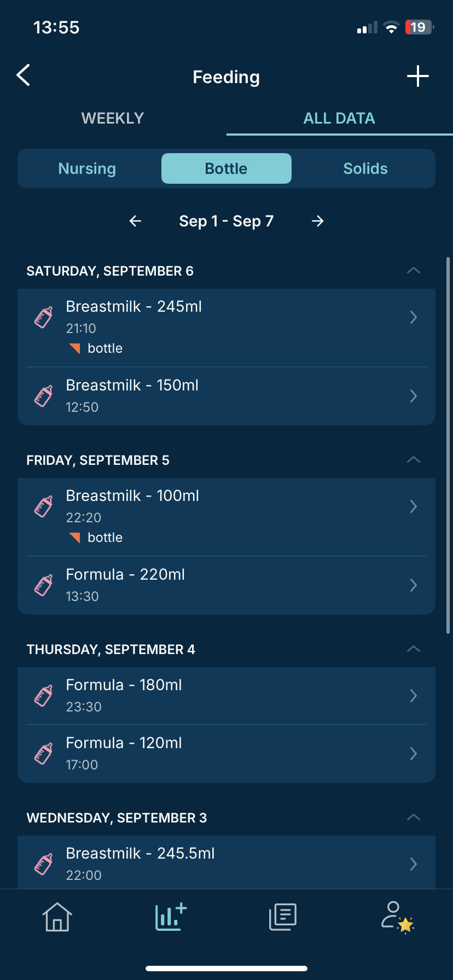Select the Bottle segment
This screenshot has width=453, height=980.
point(226,168)
